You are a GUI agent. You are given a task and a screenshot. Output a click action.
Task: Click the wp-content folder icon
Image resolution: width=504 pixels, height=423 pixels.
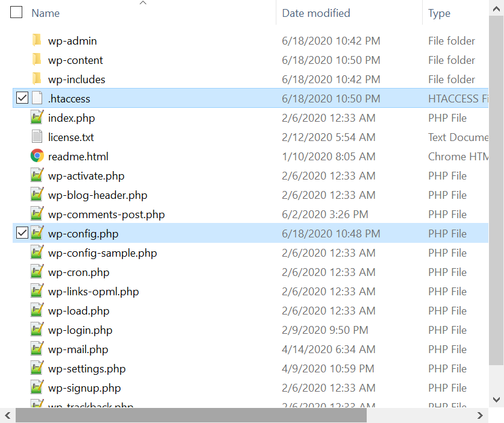tap(37, 60)
